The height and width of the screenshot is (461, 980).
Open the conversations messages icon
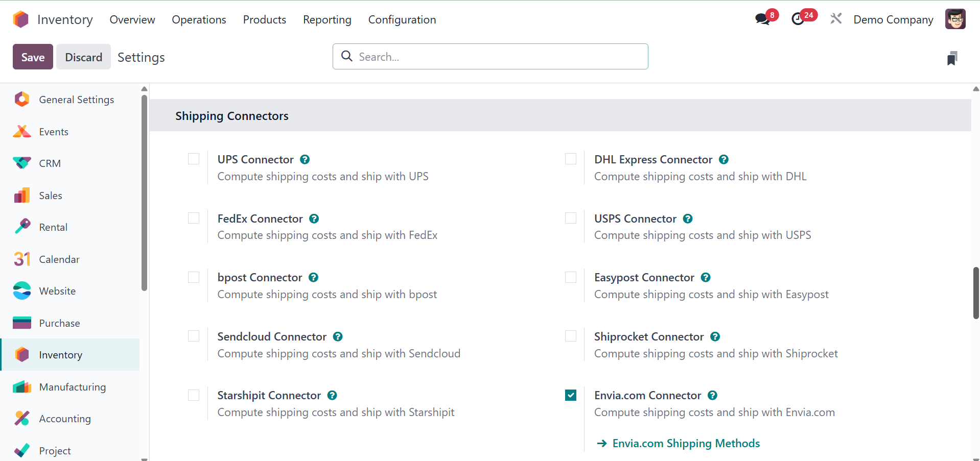coord(762,19)
